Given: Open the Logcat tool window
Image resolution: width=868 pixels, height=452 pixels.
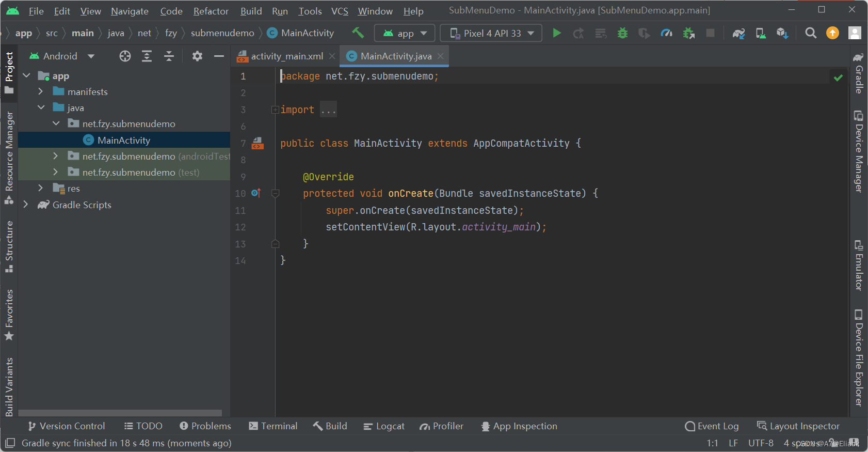Looking at the screenshot, I should [384, 426].
